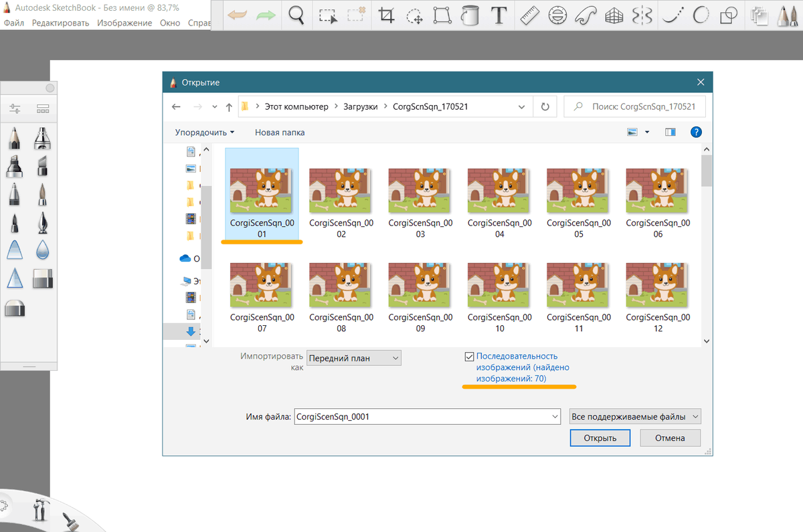Image resolution: width=803 pixels, height=532 pixels.
Task: Click the Redo arrow in the SketchBook toolbar
Action: point(266,15)
